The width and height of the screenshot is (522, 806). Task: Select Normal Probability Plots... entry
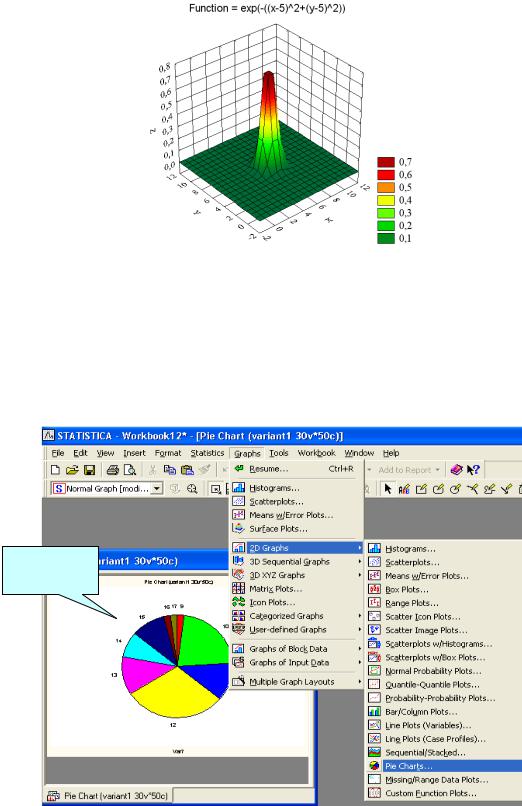click(444, 671)
